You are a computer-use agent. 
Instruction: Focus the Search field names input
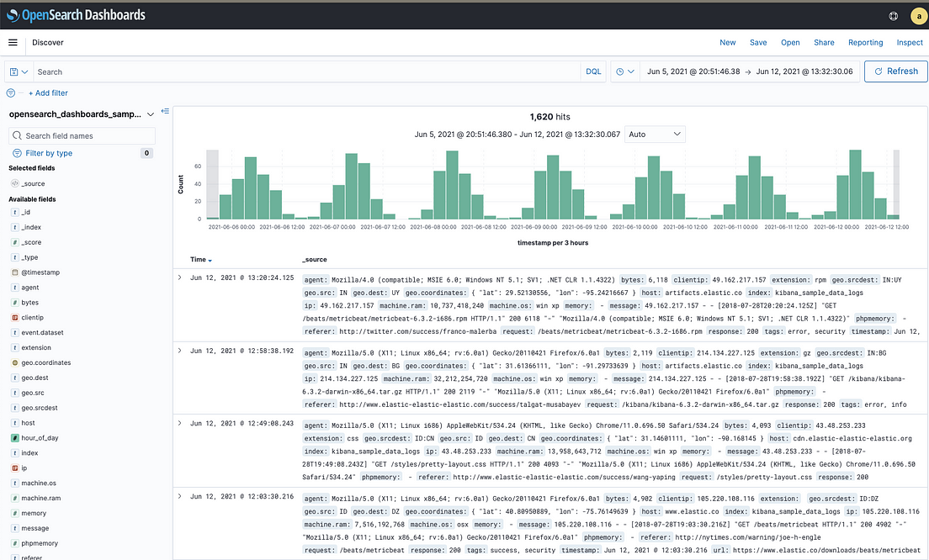(x=82, y=135)
